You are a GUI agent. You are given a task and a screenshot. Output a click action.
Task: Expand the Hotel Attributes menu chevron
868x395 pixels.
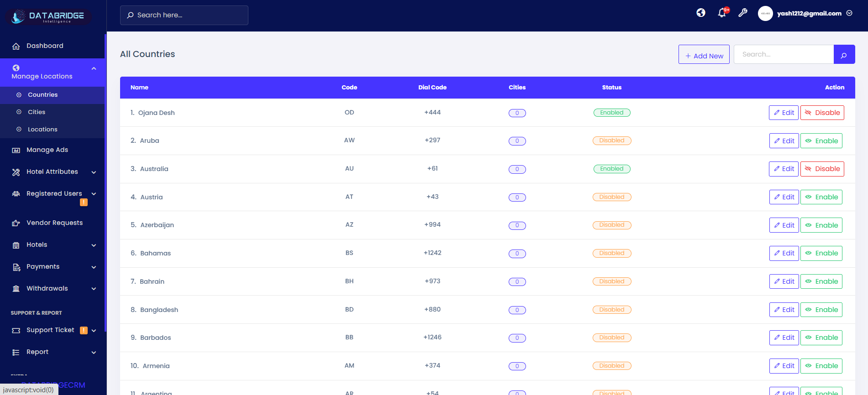coord(94,172)
